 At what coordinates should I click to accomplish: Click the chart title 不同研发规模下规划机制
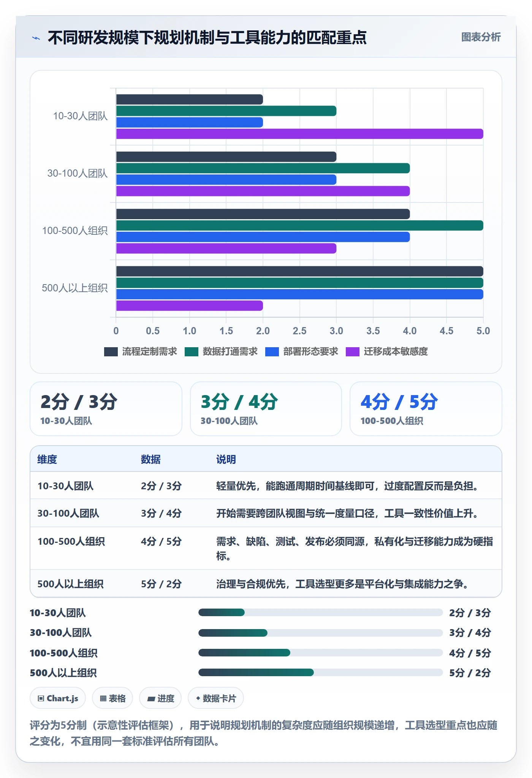(207, 38)
